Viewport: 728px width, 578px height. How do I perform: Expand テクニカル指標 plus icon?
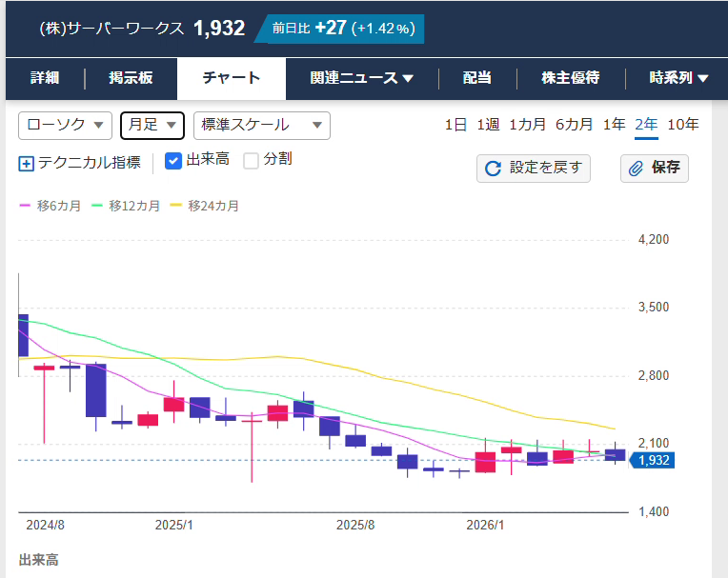click(26, 164)
